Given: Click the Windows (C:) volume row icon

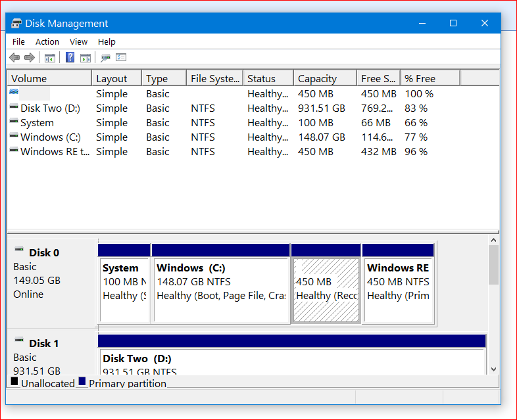Looking at the screenshot, I should pos(14,135).
